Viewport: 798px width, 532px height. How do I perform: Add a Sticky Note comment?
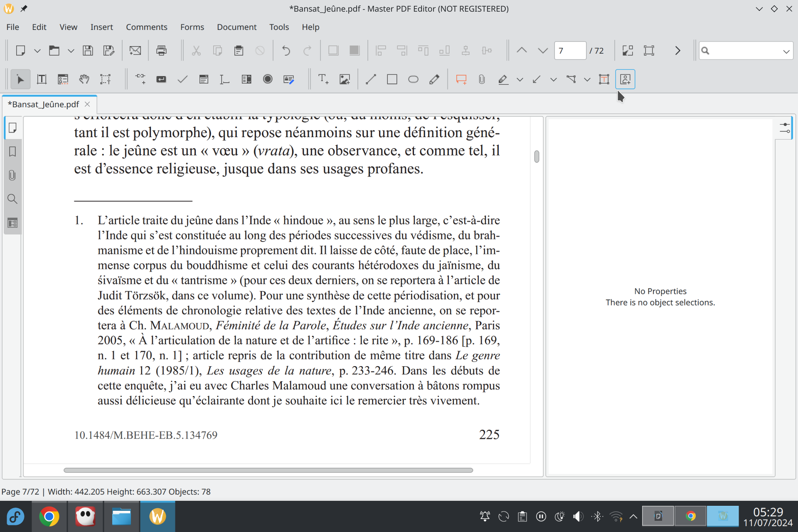[461, 79]
